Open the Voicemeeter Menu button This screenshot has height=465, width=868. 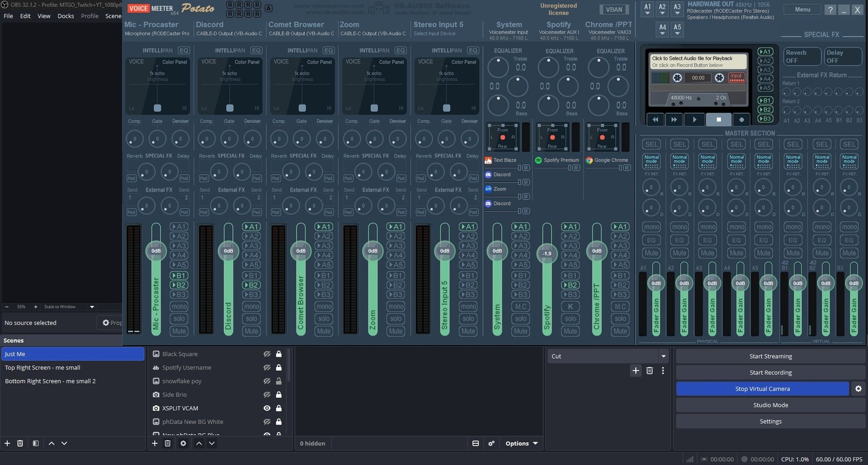tap(803, 9)
